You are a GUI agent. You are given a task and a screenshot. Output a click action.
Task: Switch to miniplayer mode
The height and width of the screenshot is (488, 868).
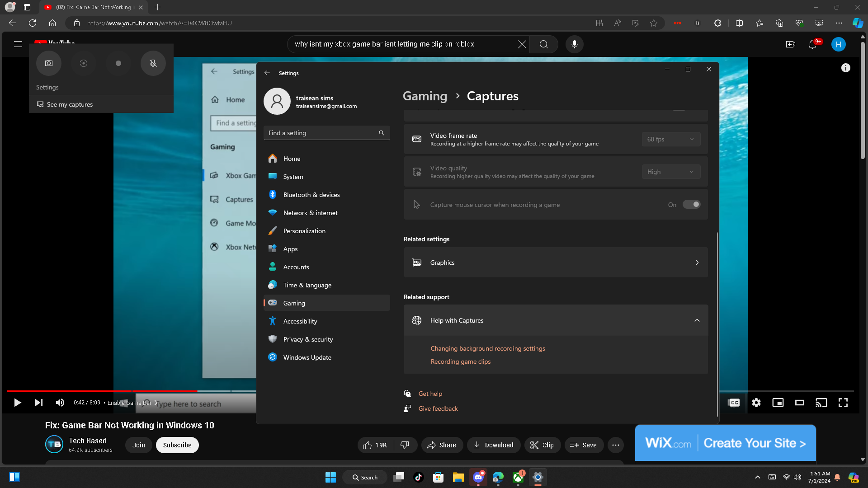(778, 403)
